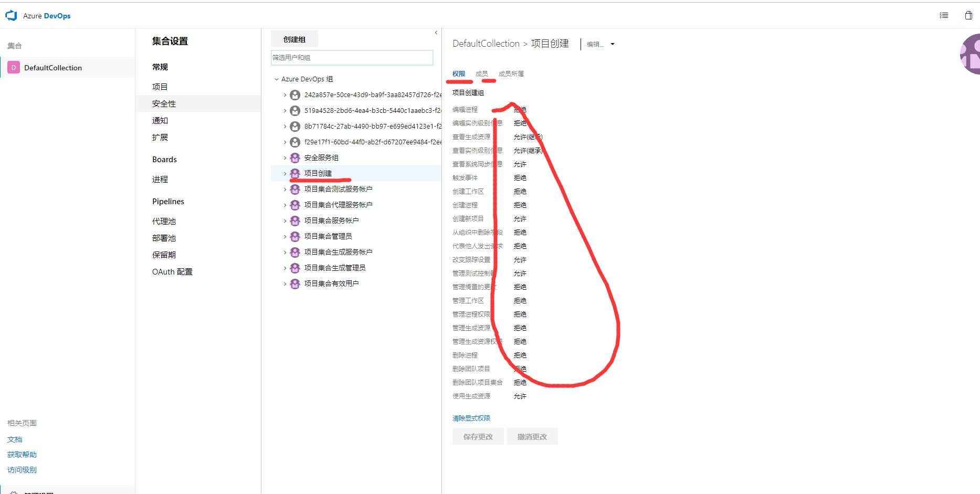Image resolution: width=980 pixels, height=494 pixels.
Task: Click the user avatar in top right
Action: [x=971, y=54]
